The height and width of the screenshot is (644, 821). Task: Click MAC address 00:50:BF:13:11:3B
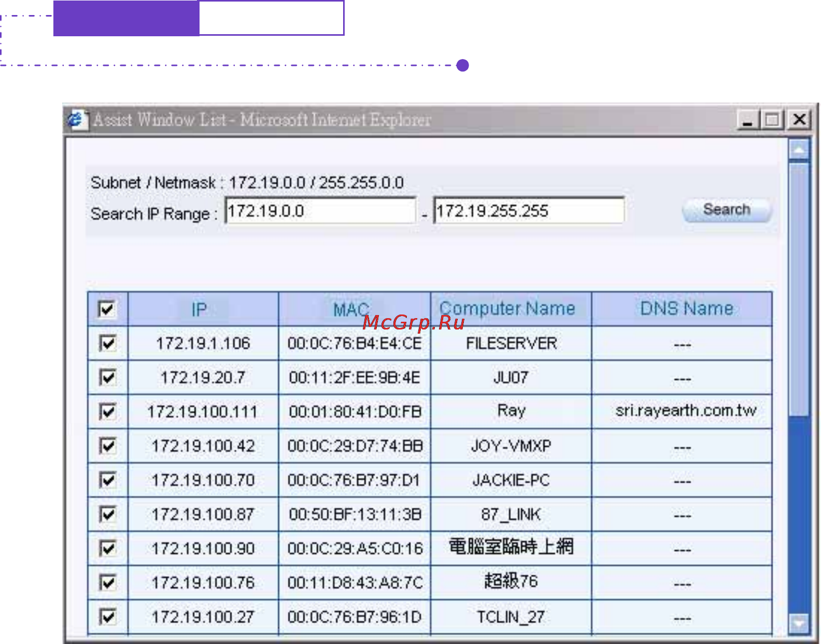[355, 514]
